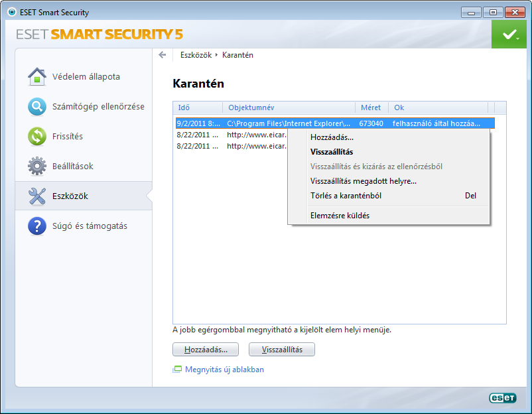Click Visszaállítás és kizárás az ellenőrzésből
Image resolution: width=532 pixels, height=414 pixels.
(389, 167)
